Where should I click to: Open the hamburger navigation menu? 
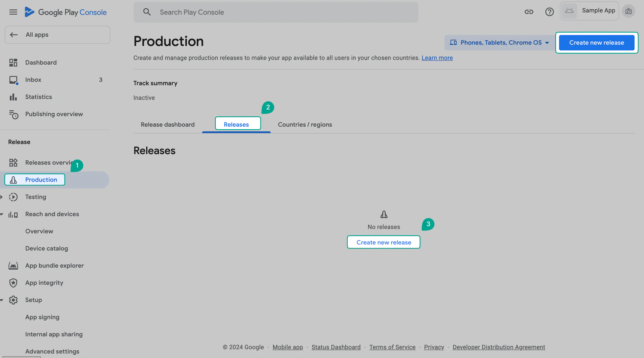[x=13, y=12]
